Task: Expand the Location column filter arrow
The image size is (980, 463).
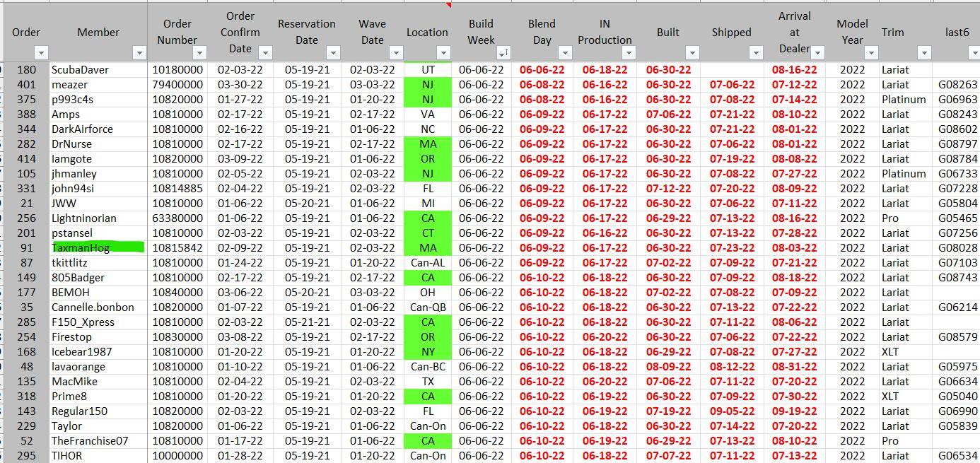Action: (443, 53)
